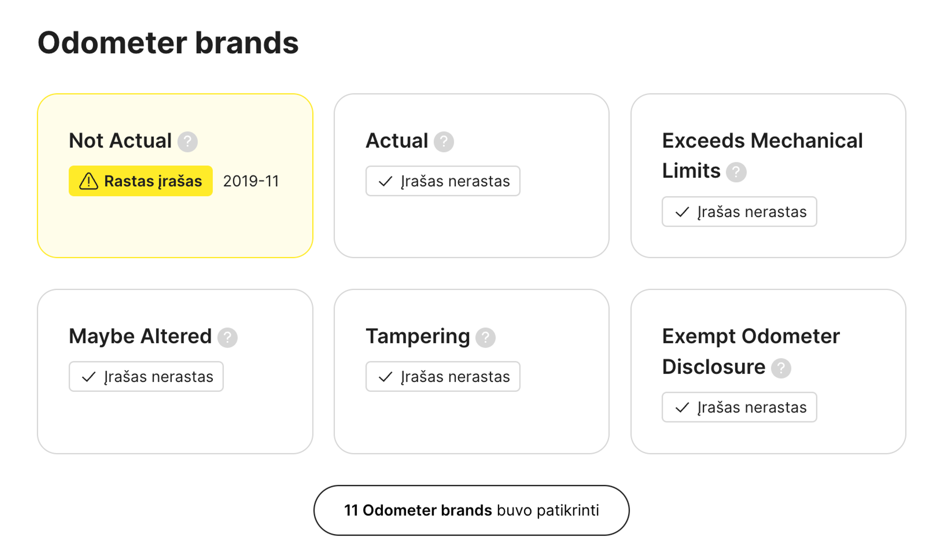Click the checkmark icon under Tampering
Image resolution: width=944 pixels, height=560 pixels.
[x=385, y=377]
